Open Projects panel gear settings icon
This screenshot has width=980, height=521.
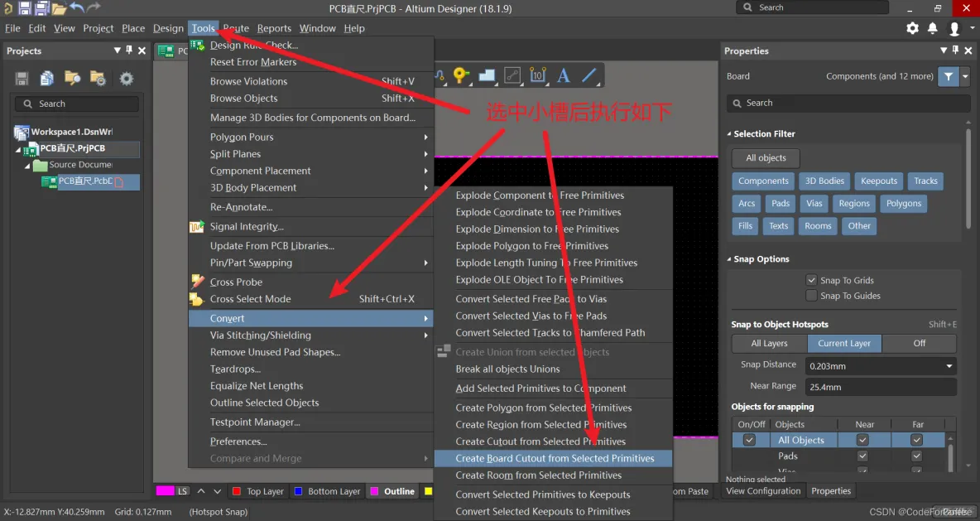(x=127, y=78)
